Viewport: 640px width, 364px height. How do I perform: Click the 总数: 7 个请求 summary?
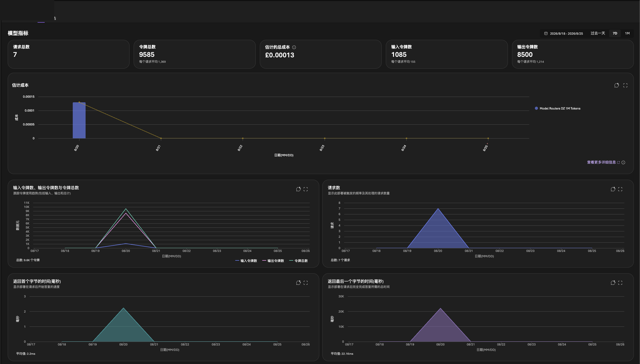(x=340, y=260)
